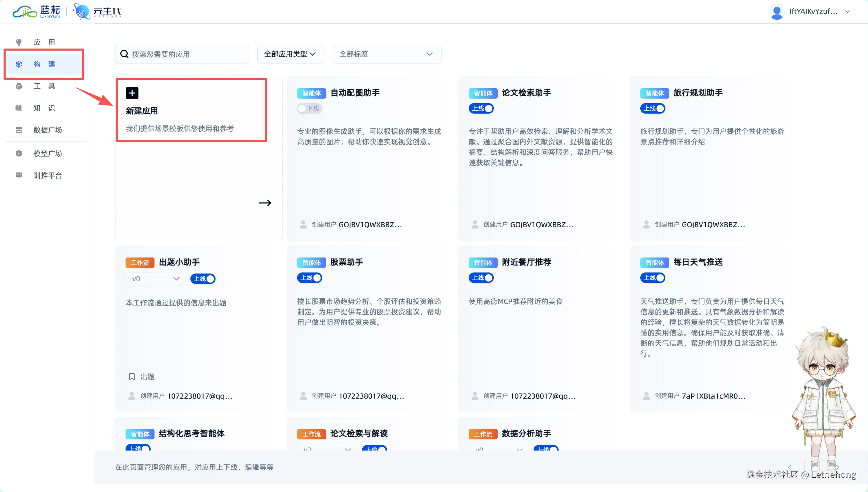
Task: Click the 知识 book icon in the sidebar
Action: [x=19, y=108]
